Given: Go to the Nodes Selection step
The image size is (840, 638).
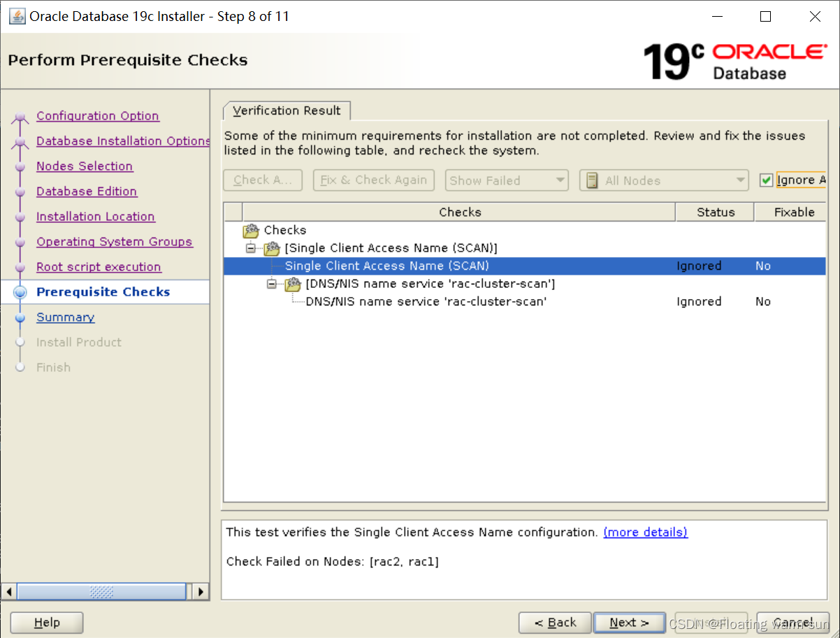Looking at the screenshot, I should coord(85,166).
